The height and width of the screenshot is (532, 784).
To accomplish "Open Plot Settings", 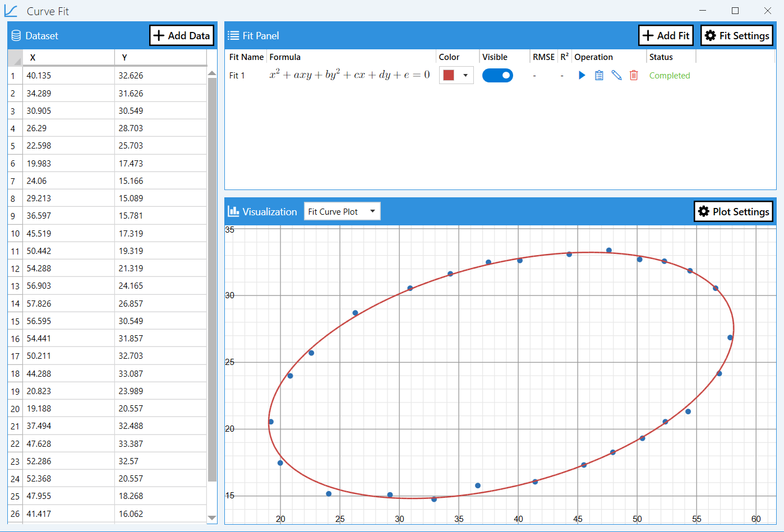I will click(734, 211).
